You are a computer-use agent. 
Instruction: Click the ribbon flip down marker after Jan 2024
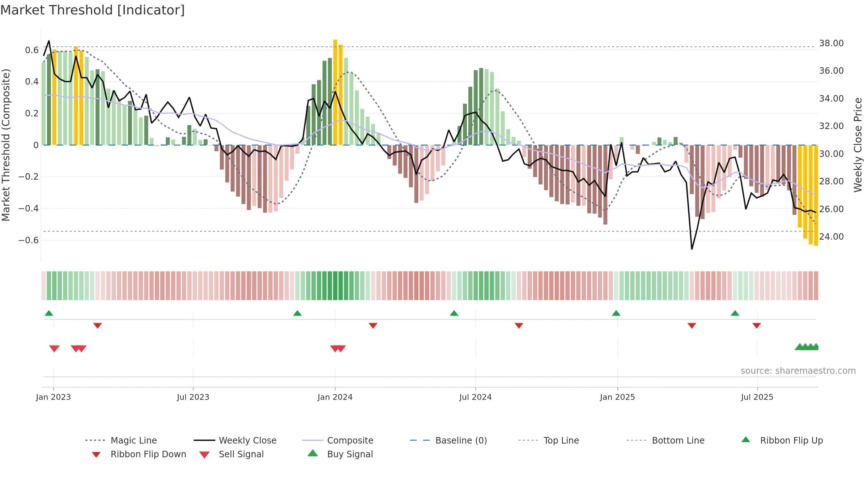(x=373, y=326)
